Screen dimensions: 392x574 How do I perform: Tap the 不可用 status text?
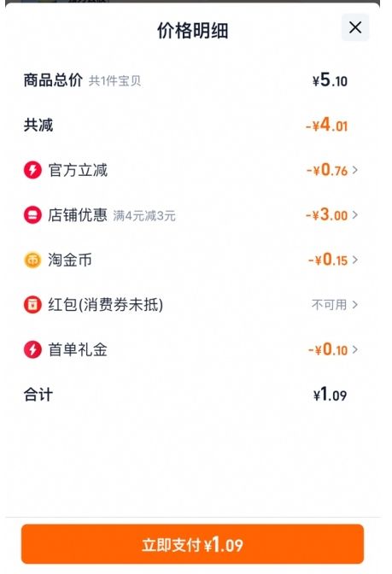329,305
